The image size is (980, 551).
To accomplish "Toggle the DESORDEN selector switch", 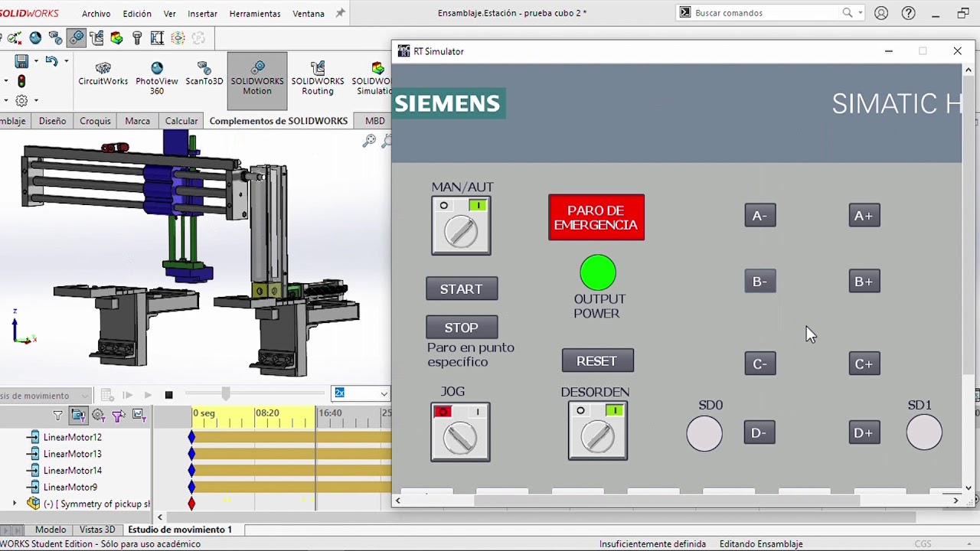I will tap(598, 431).
